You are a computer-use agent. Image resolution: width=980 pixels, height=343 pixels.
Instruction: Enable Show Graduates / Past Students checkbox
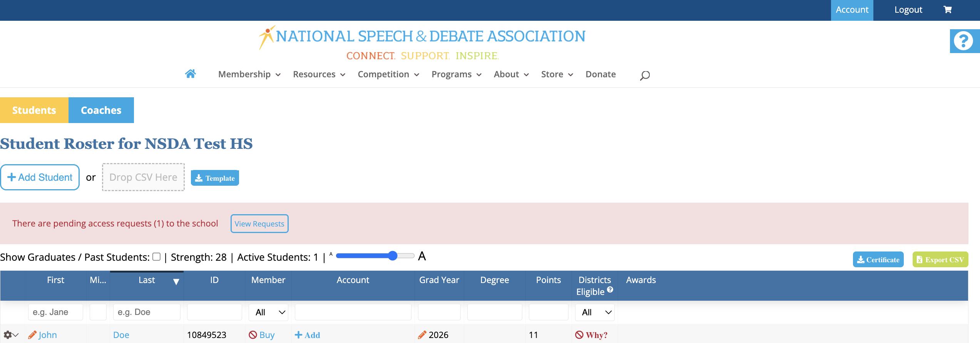pyautogui.click(x=156, y=257)
